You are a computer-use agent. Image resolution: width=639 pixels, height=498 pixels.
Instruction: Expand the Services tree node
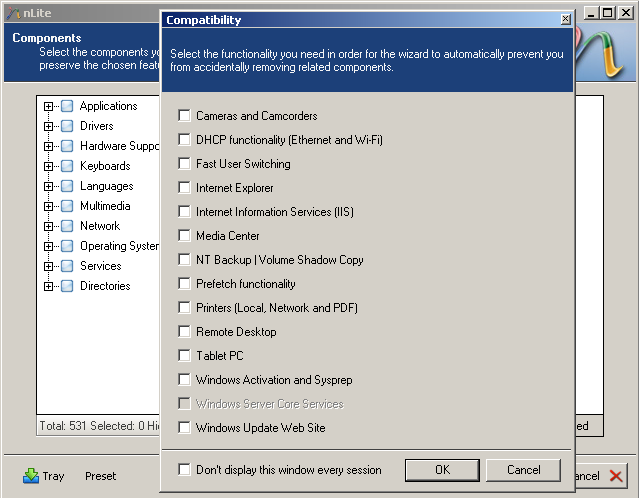point(48,266)
